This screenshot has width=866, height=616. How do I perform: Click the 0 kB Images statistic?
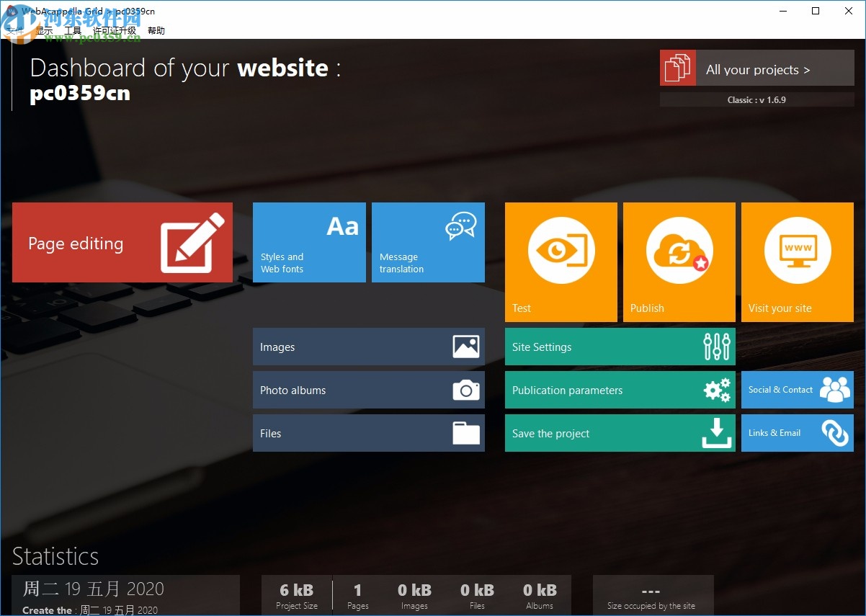tap(414, 596)
